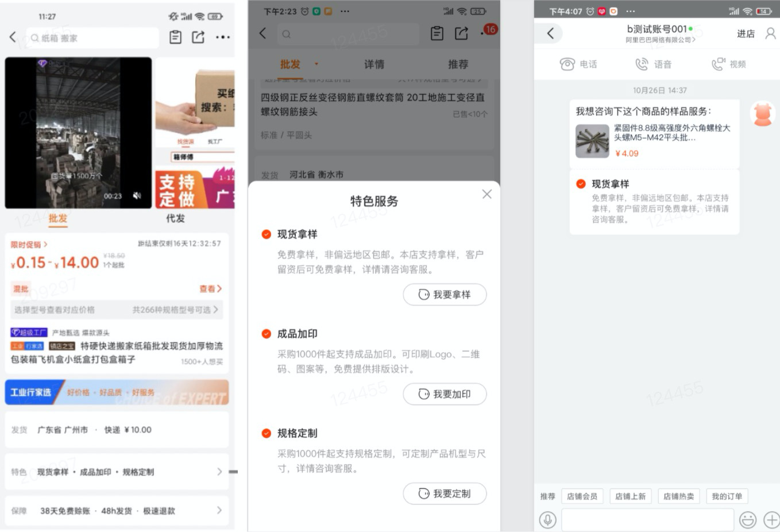Tap 进店 to enter the store
The height and width of the screenshot is (532, 780).
[746, 34]
